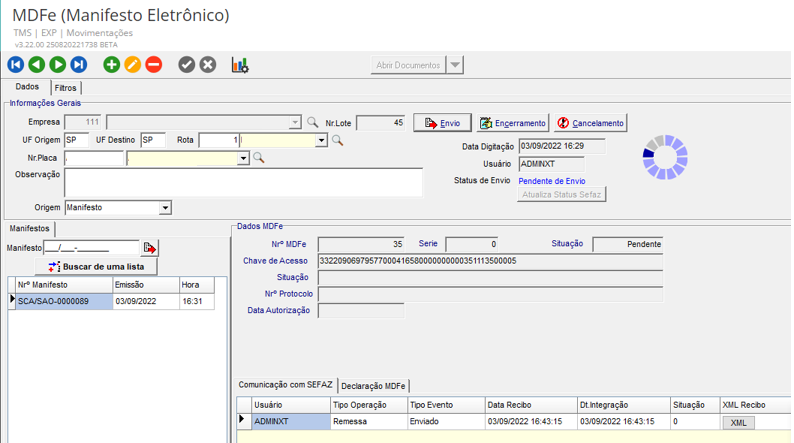Click the Envio button
The height and width of the screenshot is (443, 794).
442,123
